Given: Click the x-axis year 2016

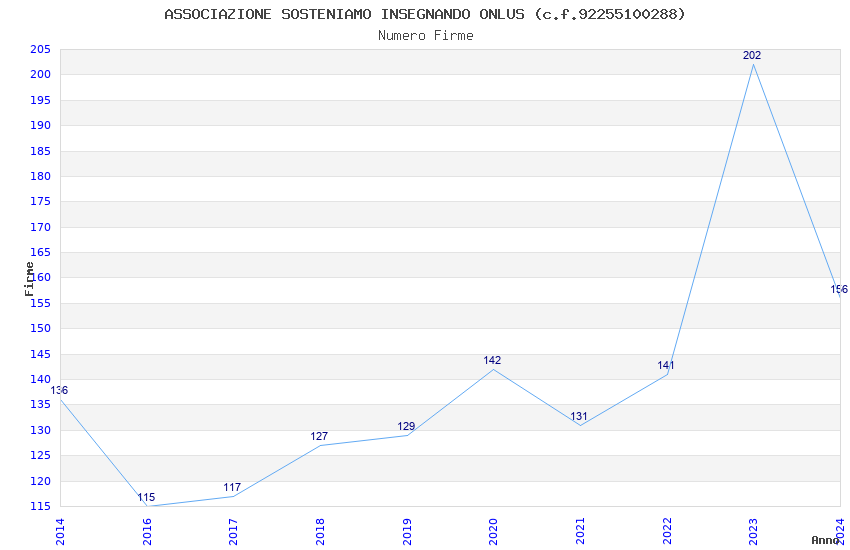Looking at the screenshot, I should click(147, 532).
